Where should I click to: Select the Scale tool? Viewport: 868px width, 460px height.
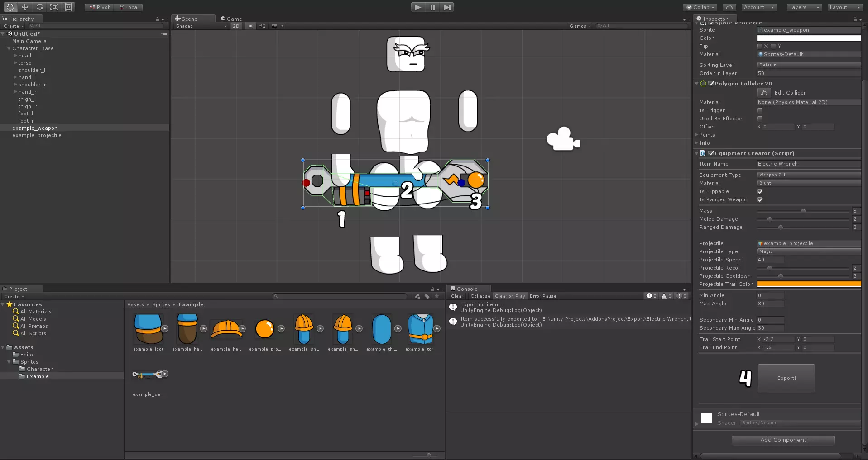[54, 7]
